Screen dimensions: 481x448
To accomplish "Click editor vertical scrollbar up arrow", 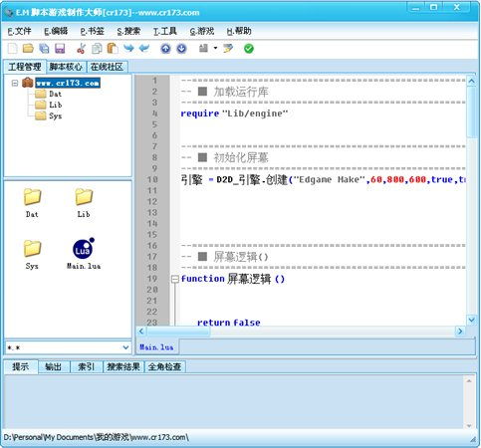I will pyautogui.click(x=471, y=81).
